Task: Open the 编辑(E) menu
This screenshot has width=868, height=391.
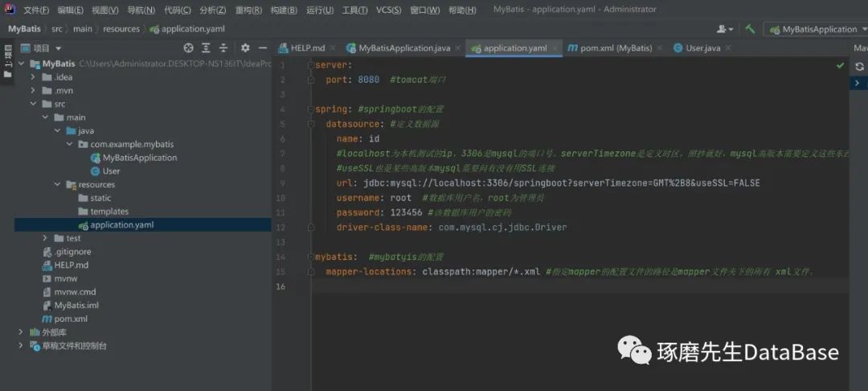Action: (x=70, y=10)
